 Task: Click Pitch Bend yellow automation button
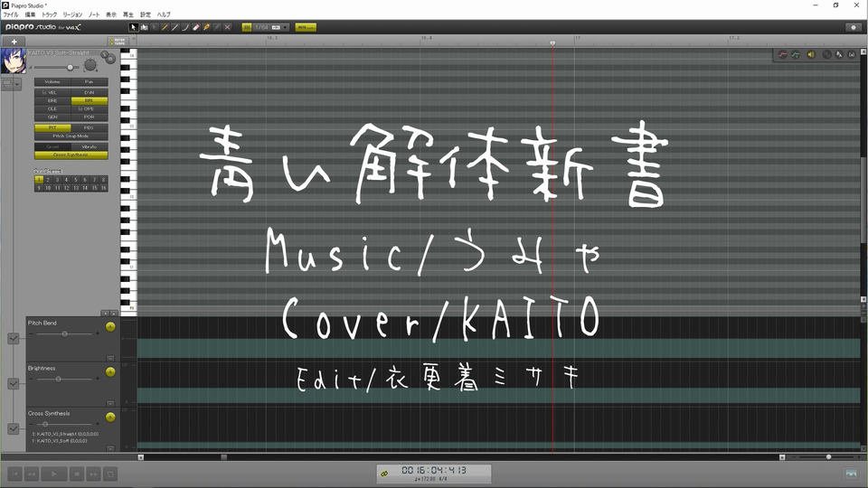(x=110, y=326)
